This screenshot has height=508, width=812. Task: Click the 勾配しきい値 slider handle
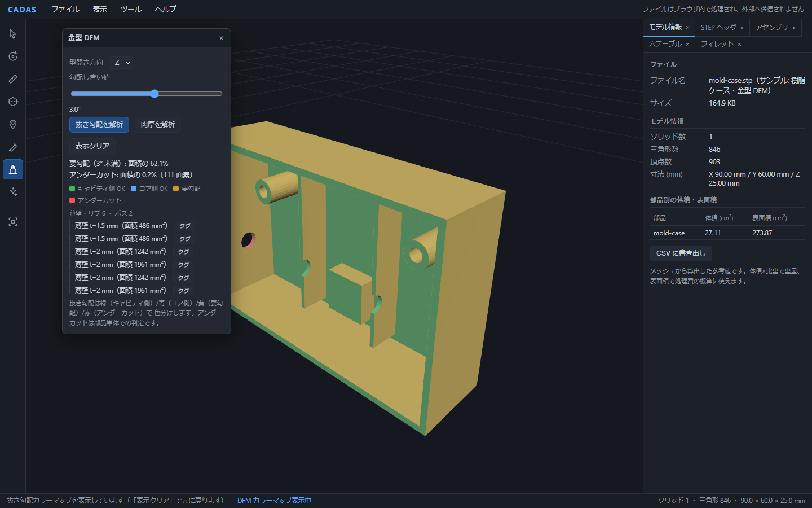155,94
